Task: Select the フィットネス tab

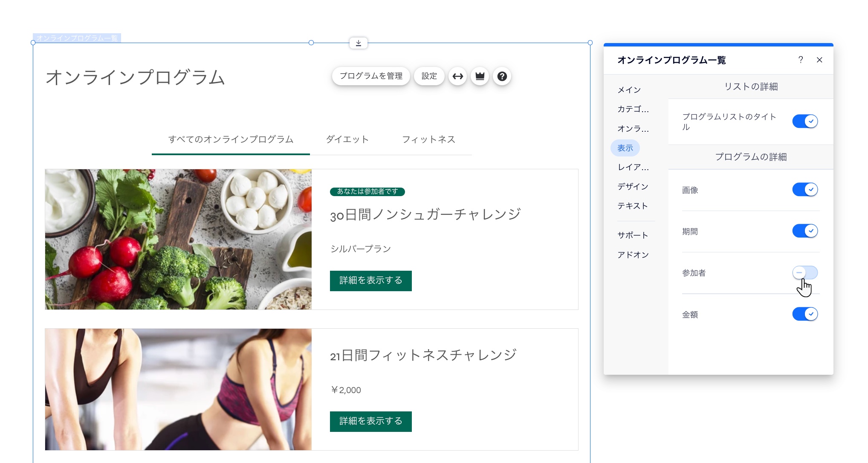Action: (x=428, y=139)
